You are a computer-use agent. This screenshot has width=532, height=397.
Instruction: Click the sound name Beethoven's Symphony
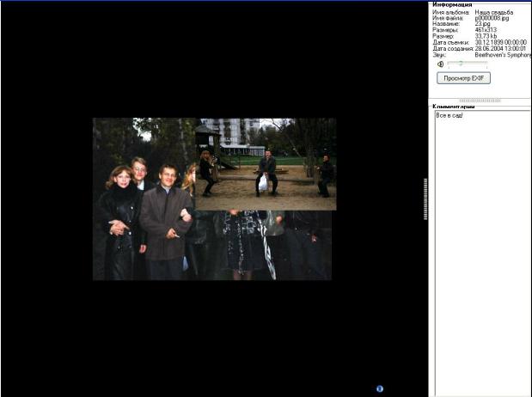coord(503,54)
